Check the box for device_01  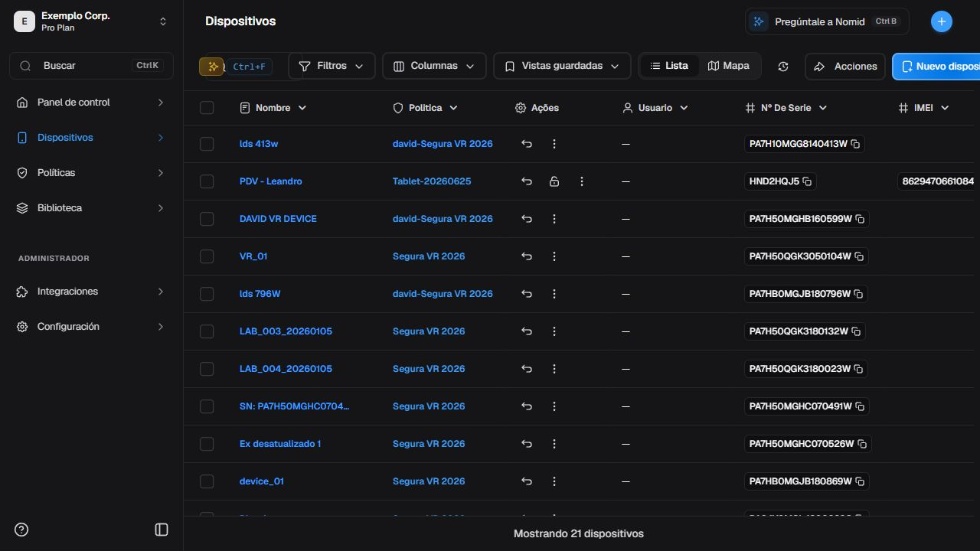tap(207, 481)
